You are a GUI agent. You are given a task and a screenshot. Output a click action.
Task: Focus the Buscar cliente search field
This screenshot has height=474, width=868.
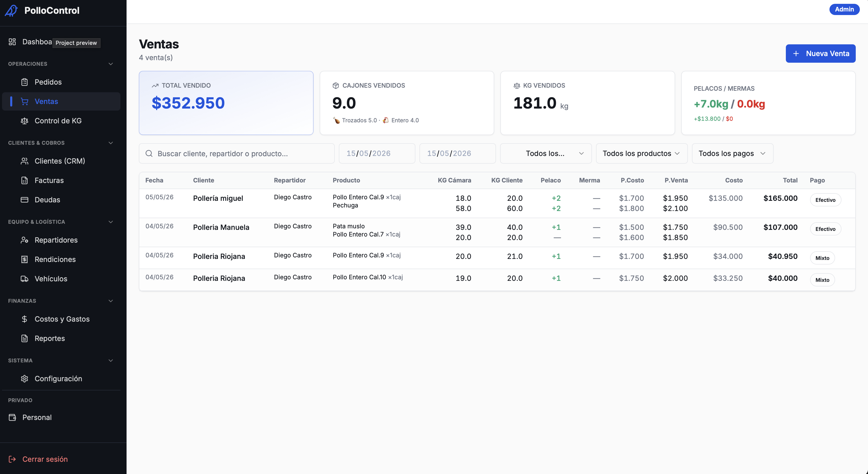(237, 153)
